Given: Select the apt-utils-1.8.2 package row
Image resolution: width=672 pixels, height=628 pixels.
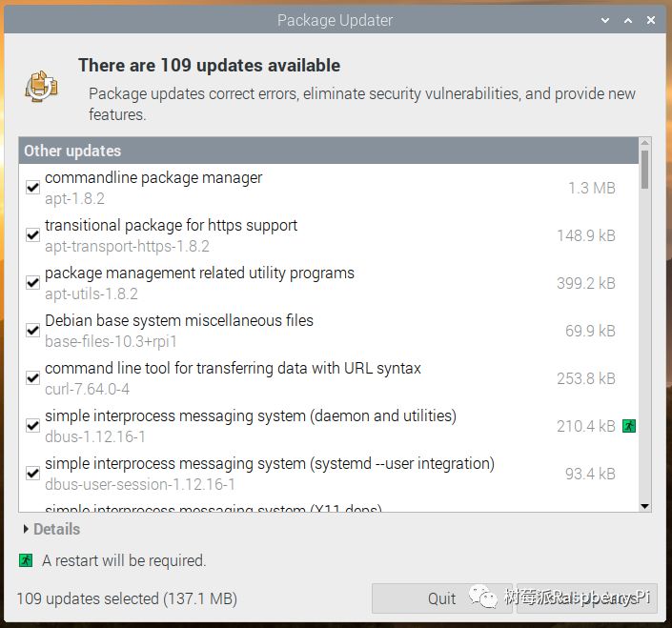Looking at the screenshot, I should (x=286, y=283).
